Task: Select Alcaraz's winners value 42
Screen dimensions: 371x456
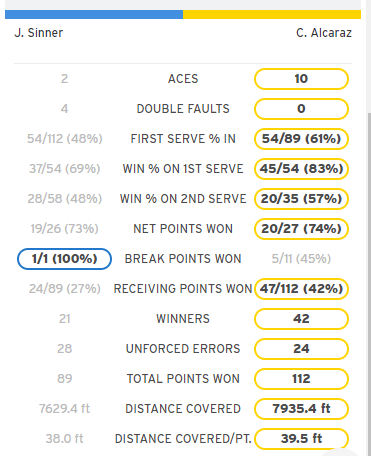Action: tap(301, 319)
